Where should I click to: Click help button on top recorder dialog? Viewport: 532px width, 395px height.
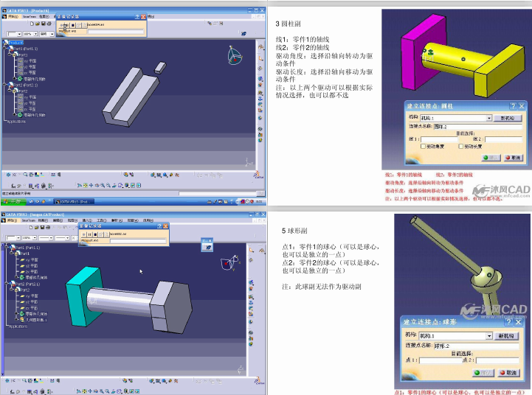137,17
